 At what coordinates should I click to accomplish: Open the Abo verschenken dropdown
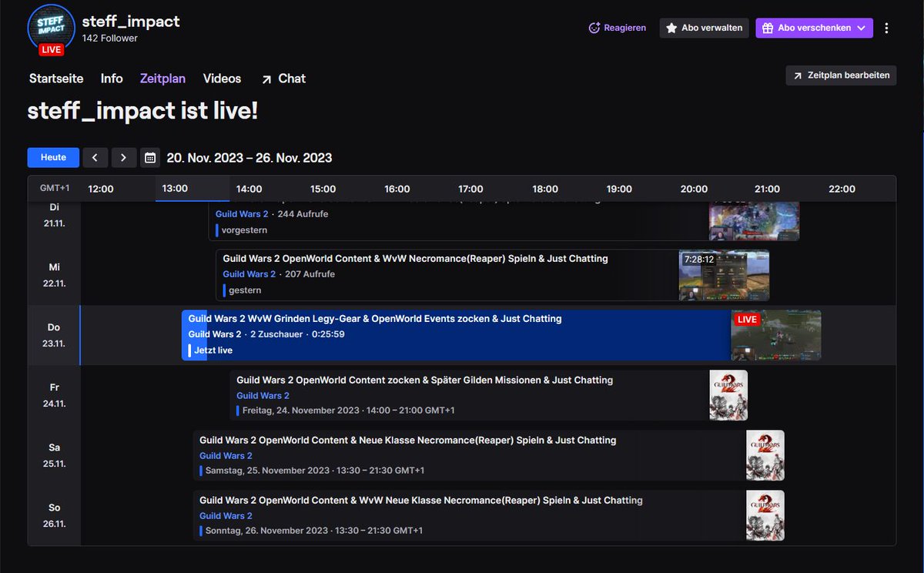[814, 28]
